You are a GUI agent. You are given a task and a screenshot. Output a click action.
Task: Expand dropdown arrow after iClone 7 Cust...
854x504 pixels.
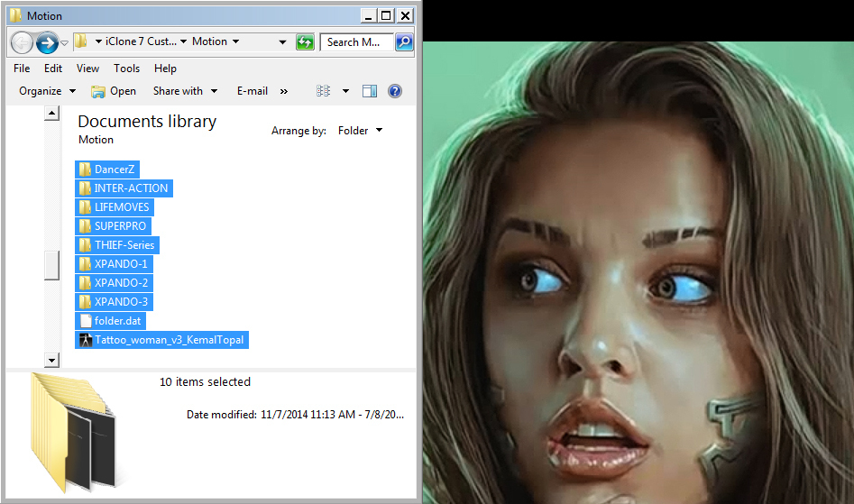tap(184, 41)
